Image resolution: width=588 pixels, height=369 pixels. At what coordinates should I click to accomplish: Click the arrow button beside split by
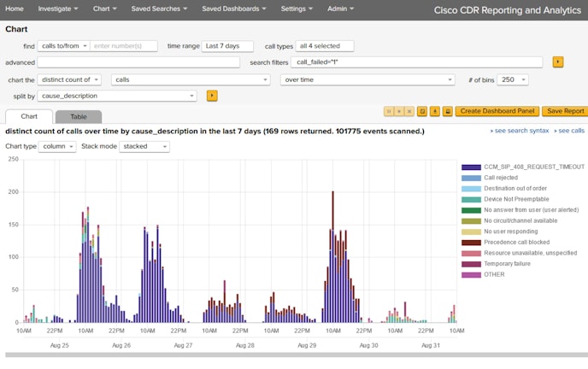pos(212,96)
